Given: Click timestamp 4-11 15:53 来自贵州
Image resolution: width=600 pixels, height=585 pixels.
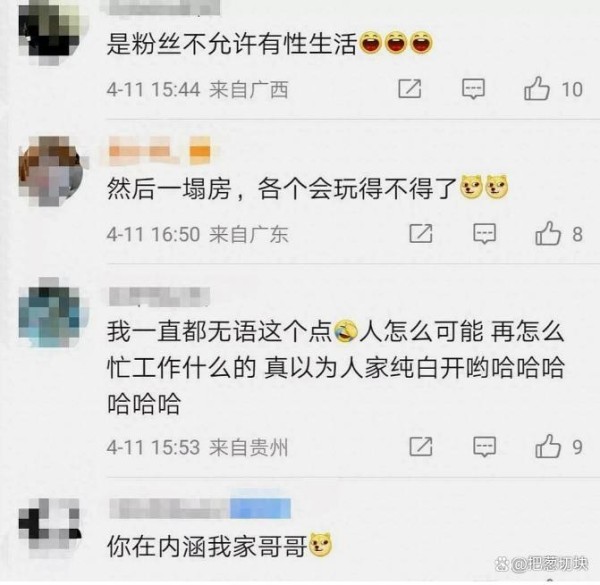Looking at the screenshot, I should [197, 447].
